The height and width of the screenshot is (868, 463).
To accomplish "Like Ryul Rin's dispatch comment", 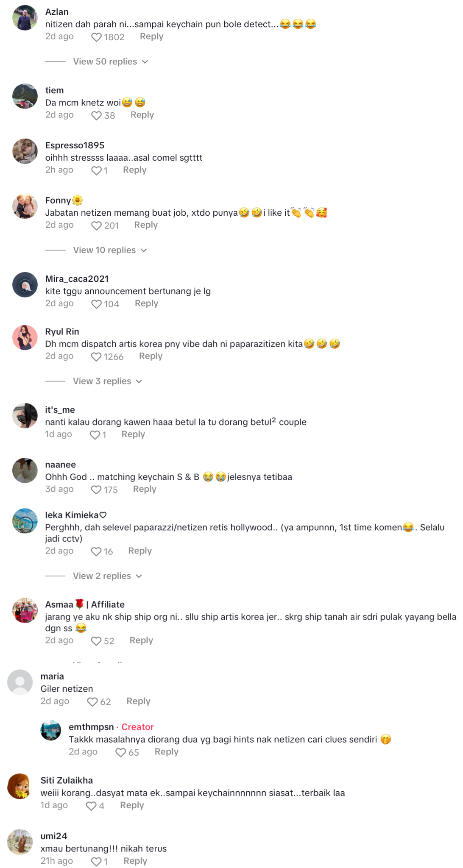I will coord(96,357).
